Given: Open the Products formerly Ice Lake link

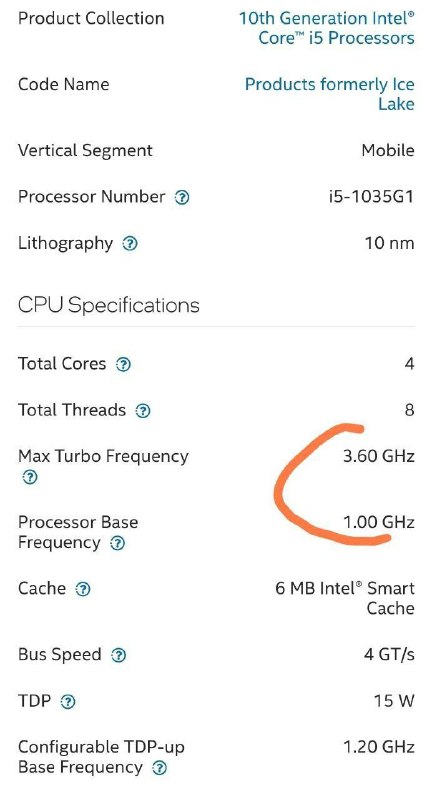Looking at the screenshot, I should [330, 94].
